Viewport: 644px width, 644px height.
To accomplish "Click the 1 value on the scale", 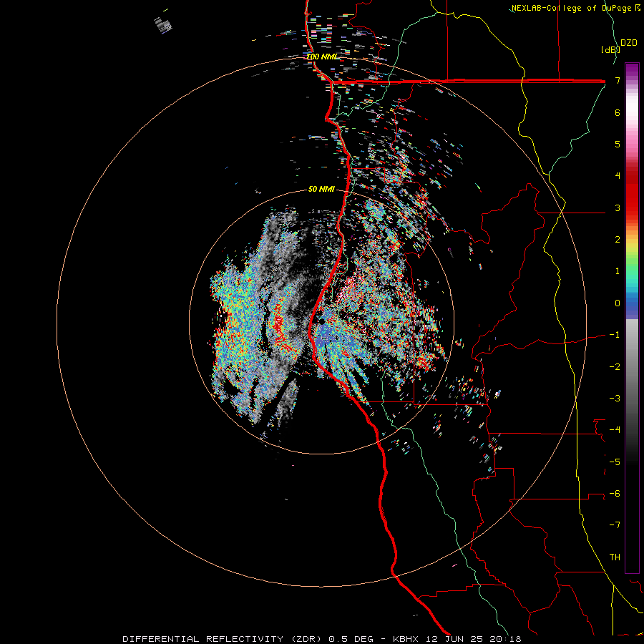I will (618, 270).
